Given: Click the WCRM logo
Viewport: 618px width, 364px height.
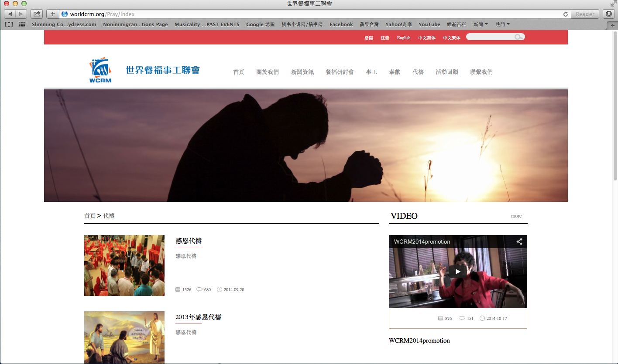Looking at the screenshot, I should click(100, 70).
